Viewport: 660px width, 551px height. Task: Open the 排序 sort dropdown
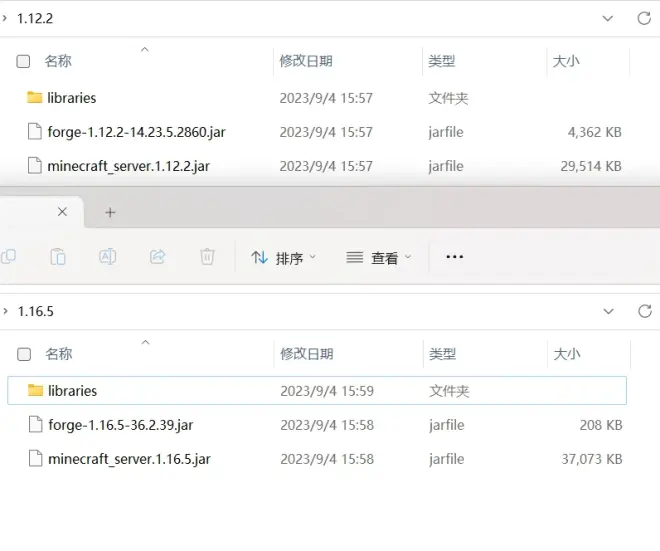(283, 258)
